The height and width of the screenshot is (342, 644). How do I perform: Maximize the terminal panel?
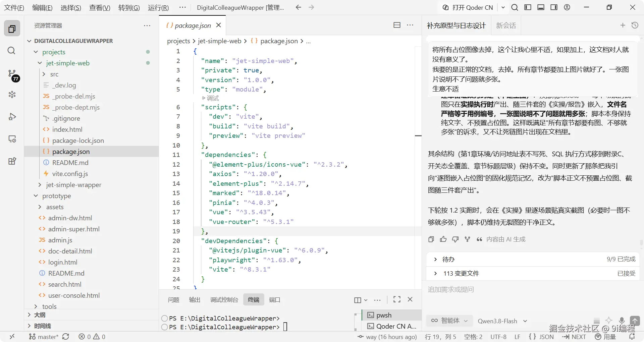pyautogui.click(x=397, y=299)
